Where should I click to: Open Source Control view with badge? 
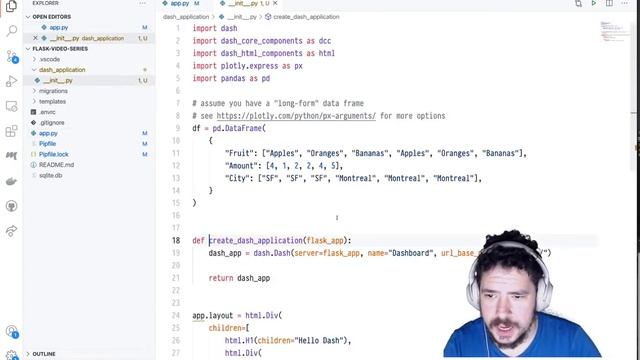[11, 56]
